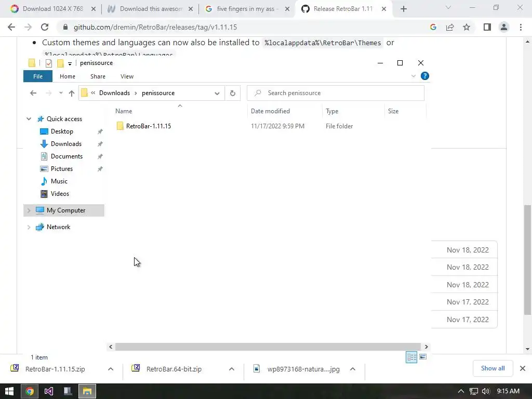Switch to Details view layout icon
Screen dimensions: 532x399
coord(411,357)
